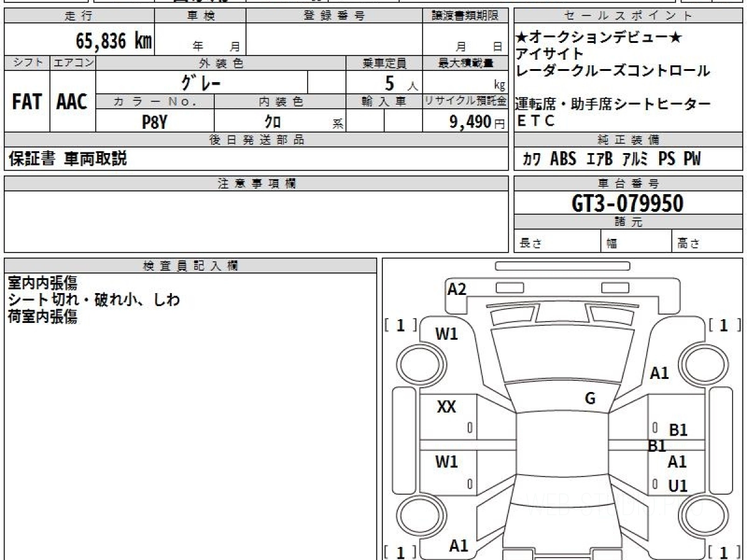Select the XX mark on the car diagram
The image size is (747, 560).
point(446,407)
